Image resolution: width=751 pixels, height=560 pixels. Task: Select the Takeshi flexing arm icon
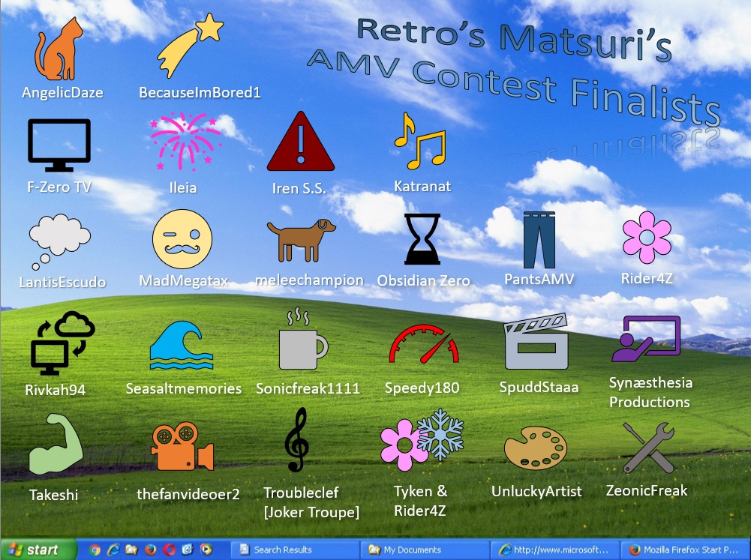click(x=56, y=444)
